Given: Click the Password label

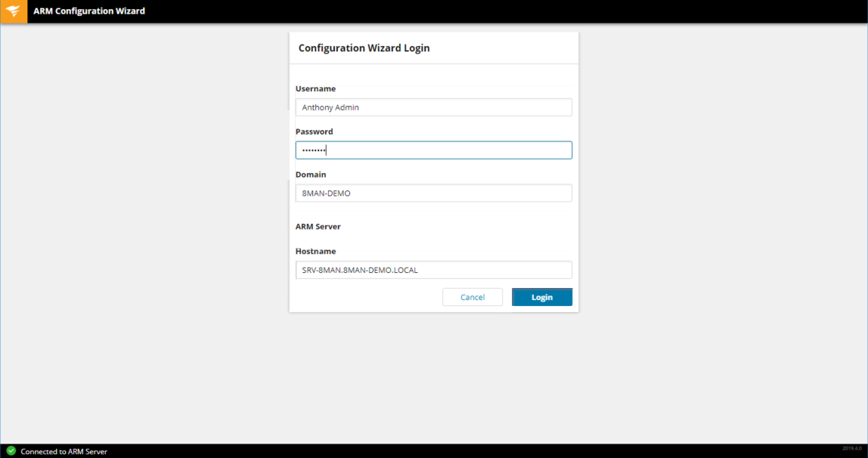Looking at the screenshot, I should (314, 132).
